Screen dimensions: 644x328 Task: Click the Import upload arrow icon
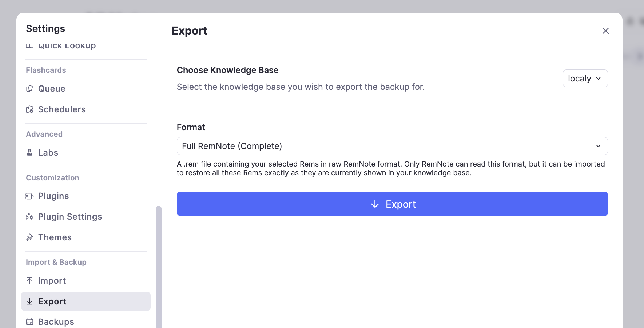29,281
